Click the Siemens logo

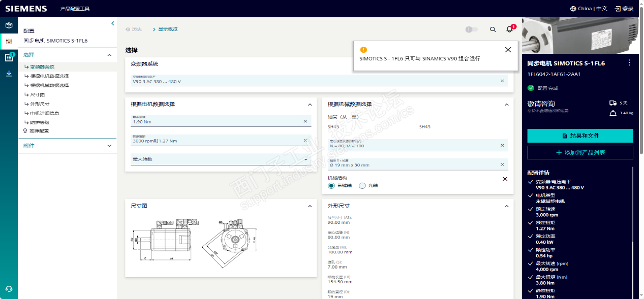tap(26, 9)
